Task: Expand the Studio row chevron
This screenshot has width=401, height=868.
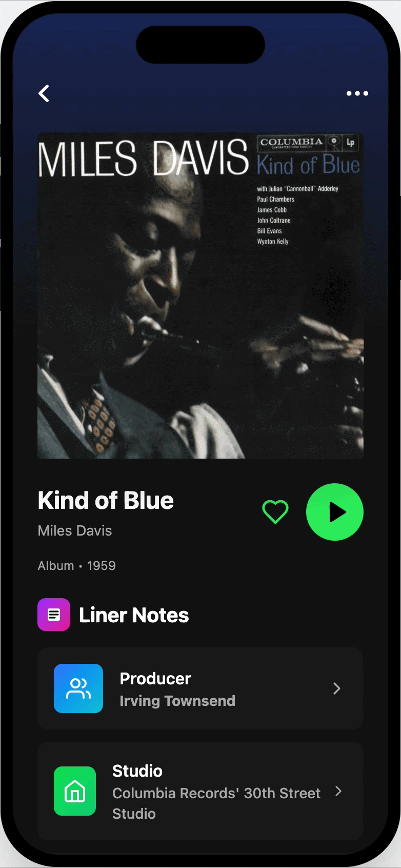Action: (x=338, y=791)
